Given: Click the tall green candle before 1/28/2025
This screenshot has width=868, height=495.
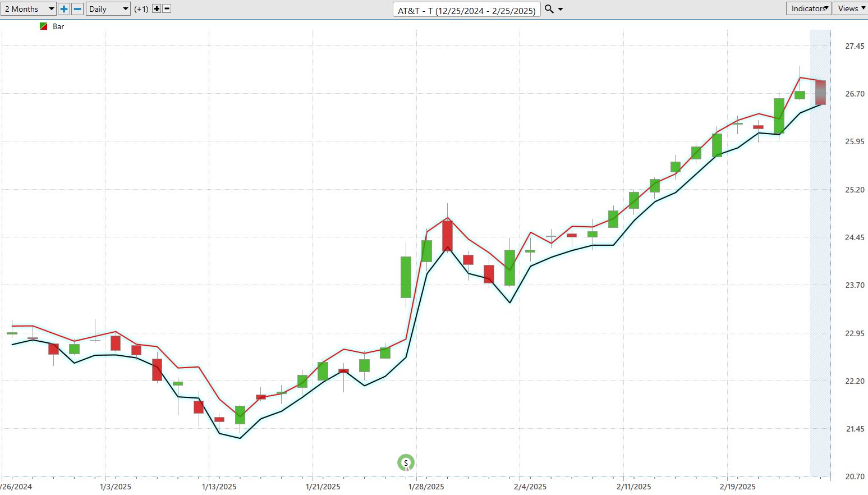Looking at the screenshot, I should pyautogui.click(x=406, y=277).
